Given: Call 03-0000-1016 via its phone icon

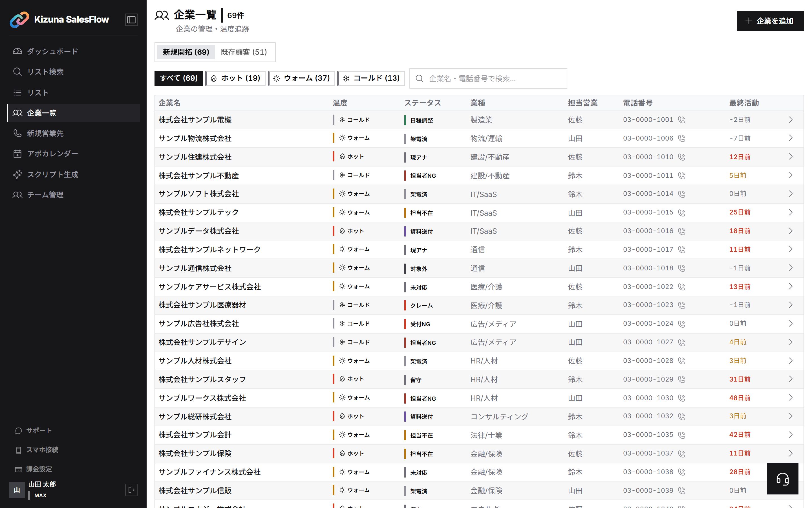Looking at the screenshot, I should click(681, 231).
